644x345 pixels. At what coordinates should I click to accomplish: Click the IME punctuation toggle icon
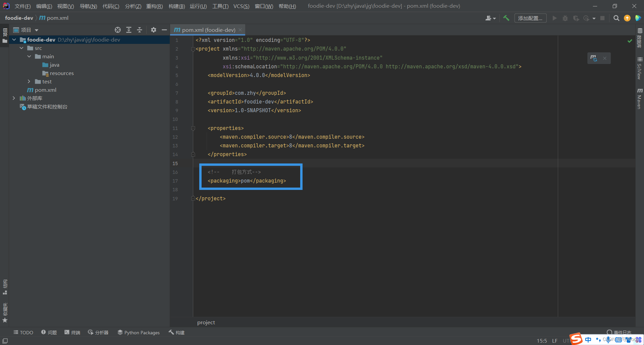tap(598, 340)
